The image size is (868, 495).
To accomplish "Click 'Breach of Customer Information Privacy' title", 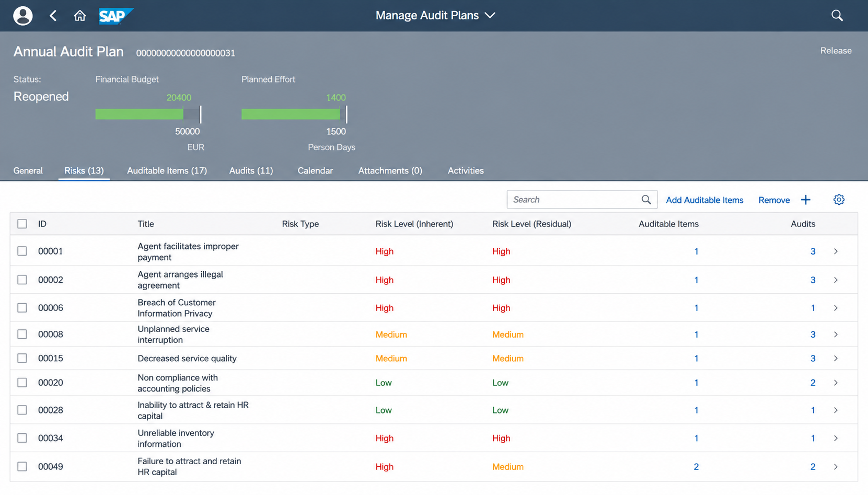I will tap(176, 308).
